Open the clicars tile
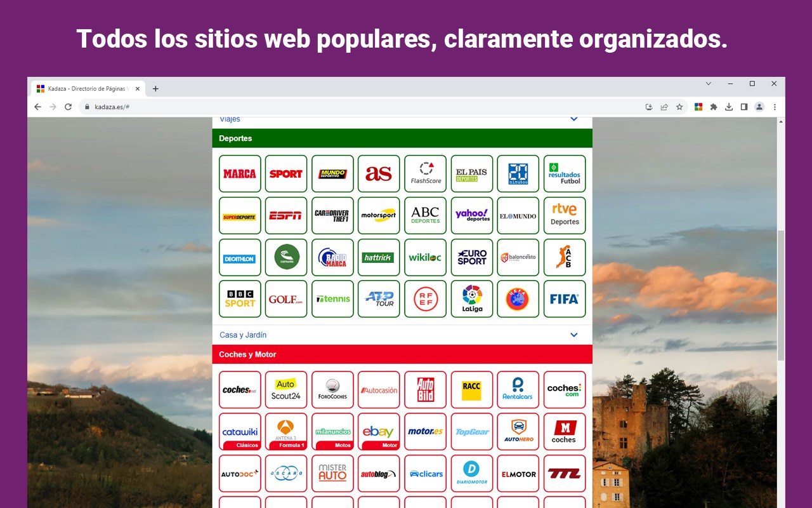Screen dimensions: 812x508 [426, 474]
